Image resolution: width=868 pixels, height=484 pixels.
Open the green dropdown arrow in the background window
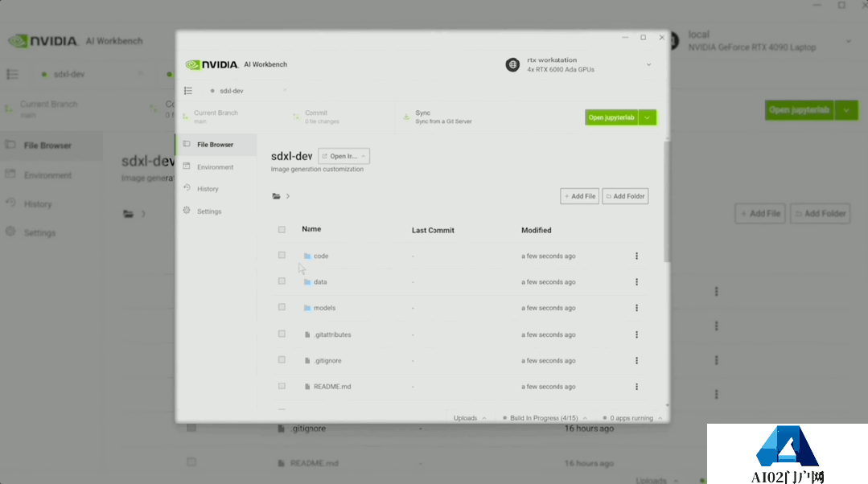pos(846,110)
